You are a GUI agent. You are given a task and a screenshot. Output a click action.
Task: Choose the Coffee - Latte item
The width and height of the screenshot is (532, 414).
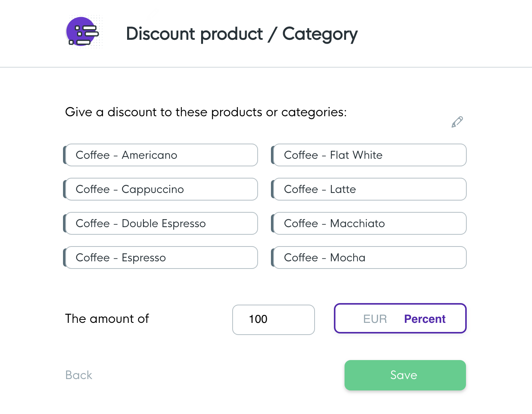[370, 189]
